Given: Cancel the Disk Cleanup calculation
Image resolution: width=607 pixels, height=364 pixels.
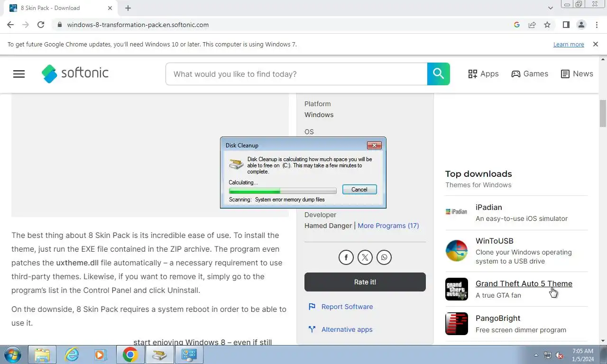Looking at the screenshot, I should click(x=359, y=190).
